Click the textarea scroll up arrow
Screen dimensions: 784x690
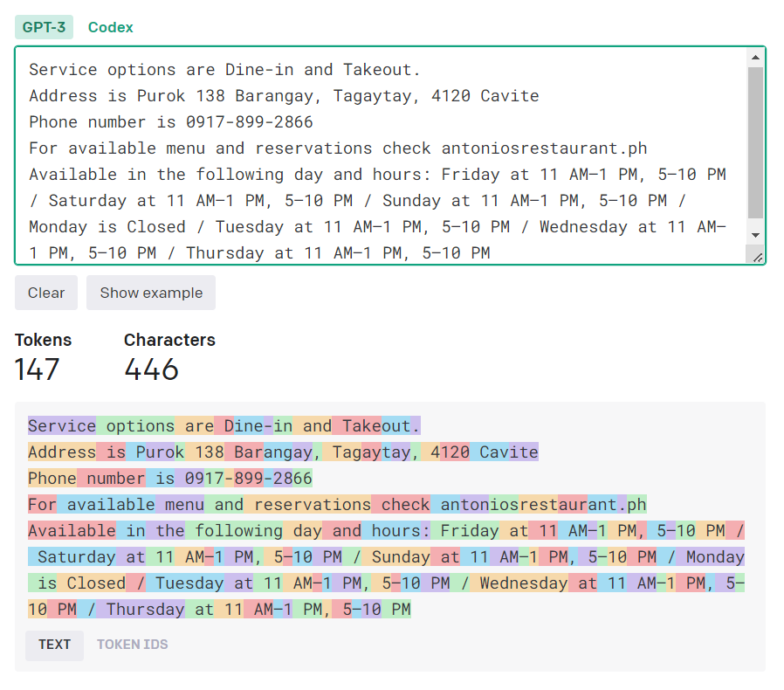pyautogui.click(x=755, y=58)
